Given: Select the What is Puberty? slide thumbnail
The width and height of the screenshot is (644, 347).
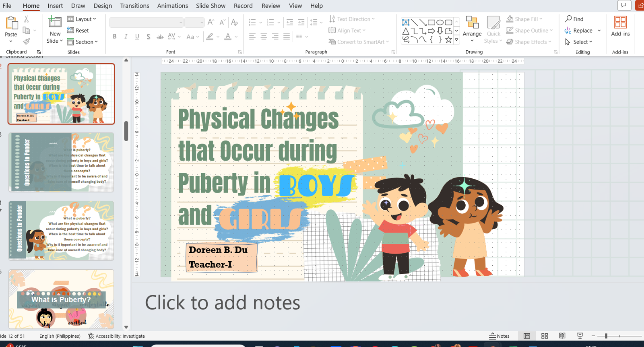Looking at the screenshot, I should tap(61, 299).
